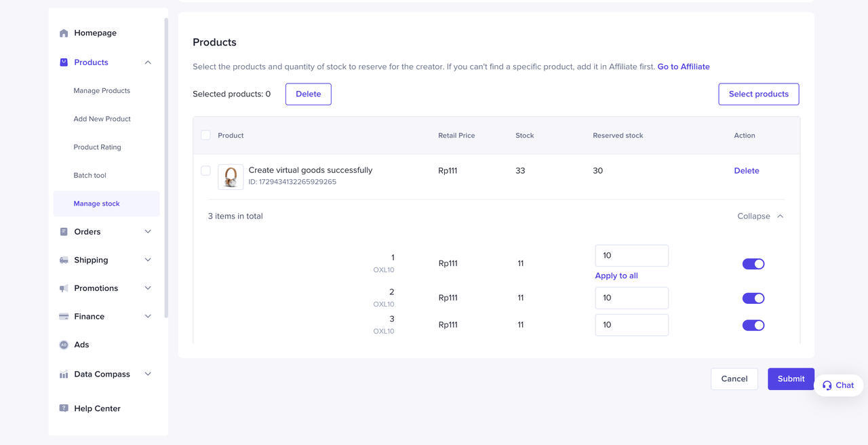This screenshot has width=868, height=445.
Task: Click the Help Center question icon
Action: pos(64,408)
